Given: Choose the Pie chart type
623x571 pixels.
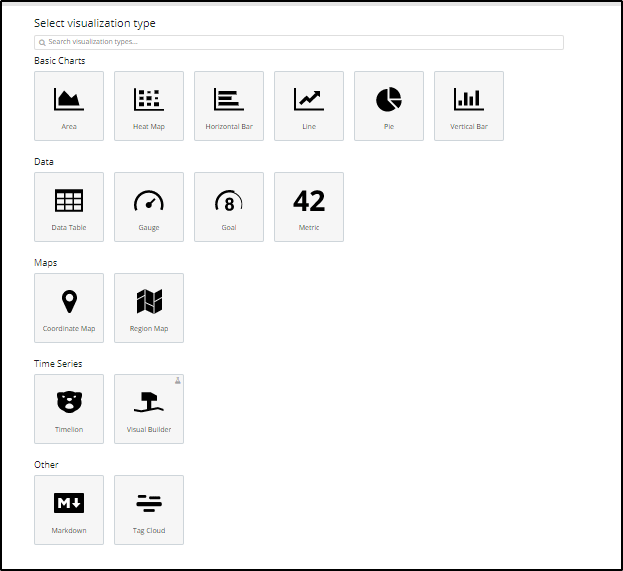Looking at the screenshot, I should (389, 106).
